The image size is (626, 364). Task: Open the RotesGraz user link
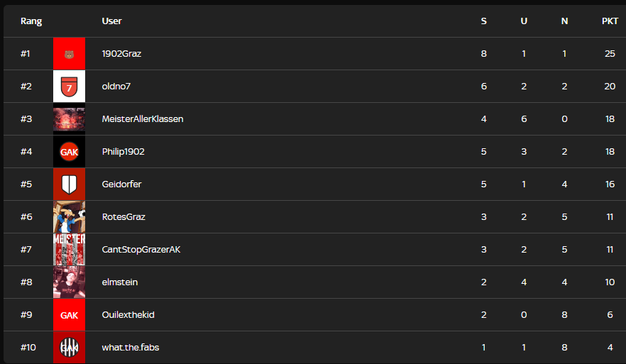123,217
